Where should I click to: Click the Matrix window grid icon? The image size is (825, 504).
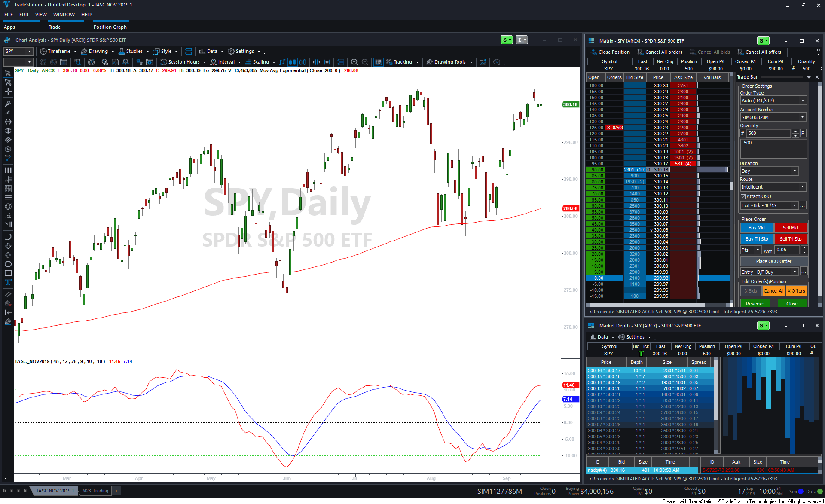tap(591, 41)
